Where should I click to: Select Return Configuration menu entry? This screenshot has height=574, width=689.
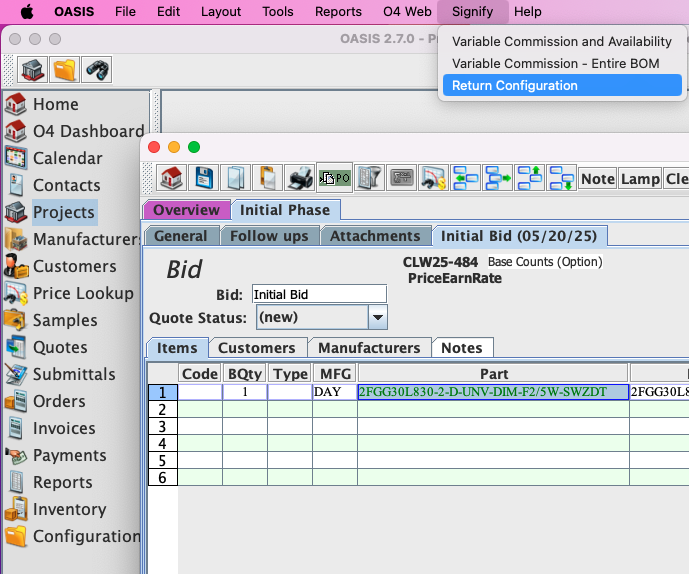point(562,85)
